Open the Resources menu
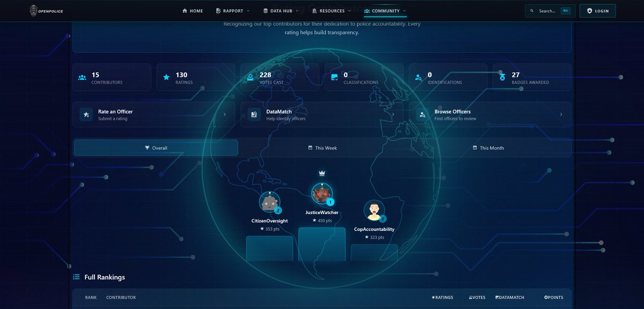Viewport: 644px width, 309px height. tap(332, 11)
